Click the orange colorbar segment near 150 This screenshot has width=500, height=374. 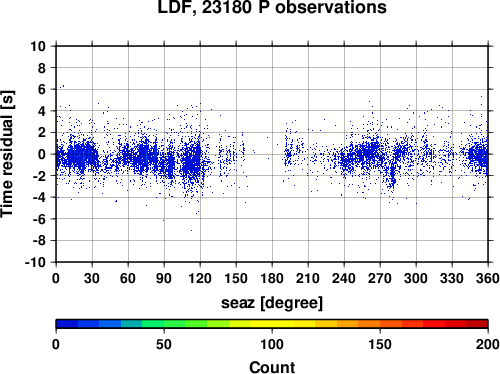pos(380,324)
